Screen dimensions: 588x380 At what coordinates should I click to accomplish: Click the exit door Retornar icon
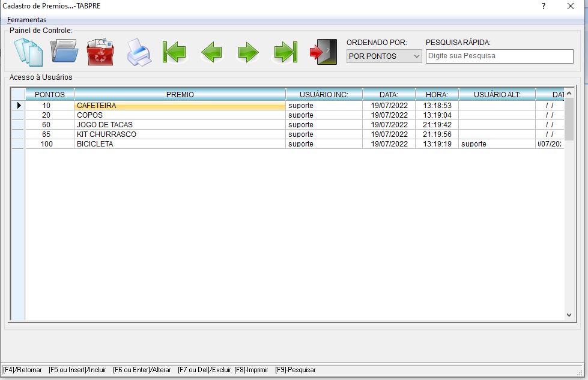(x=323, y=52)
